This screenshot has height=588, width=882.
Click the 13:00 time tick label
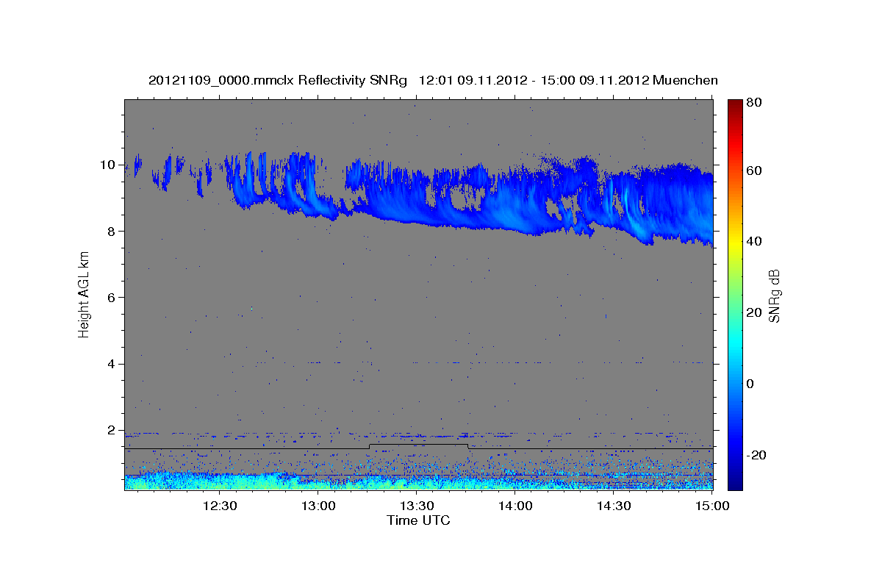point(319,506)
